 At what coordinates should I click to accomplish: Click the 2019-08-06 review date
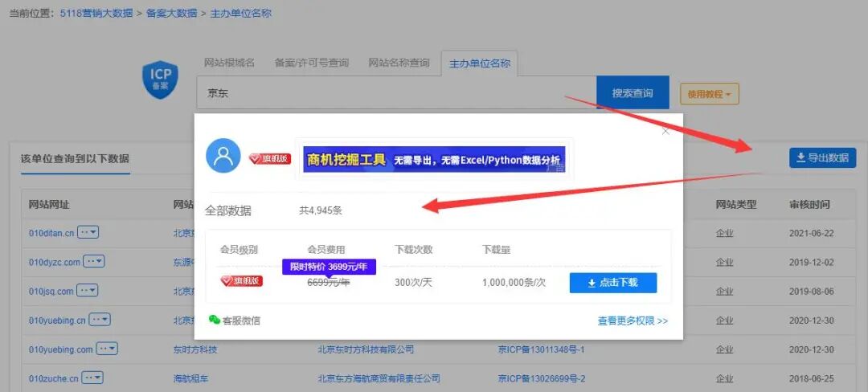[x=812, y=292]
